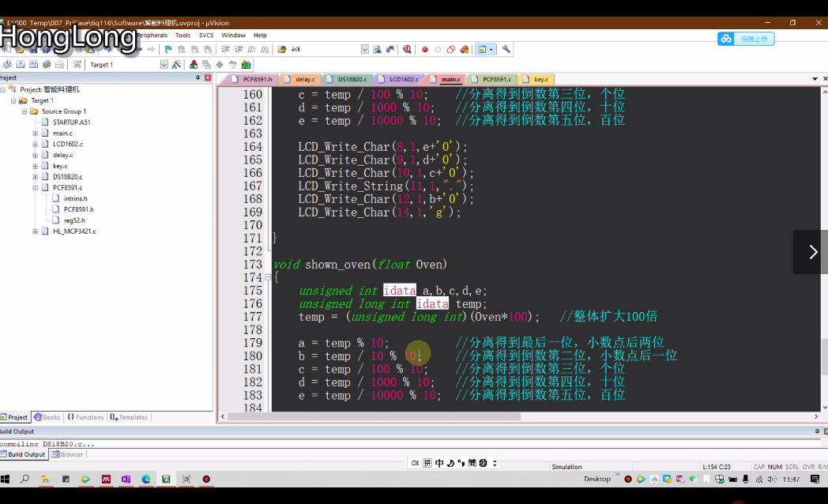Switch to the LCD1602.c editor tab

(x=399, y=79)
